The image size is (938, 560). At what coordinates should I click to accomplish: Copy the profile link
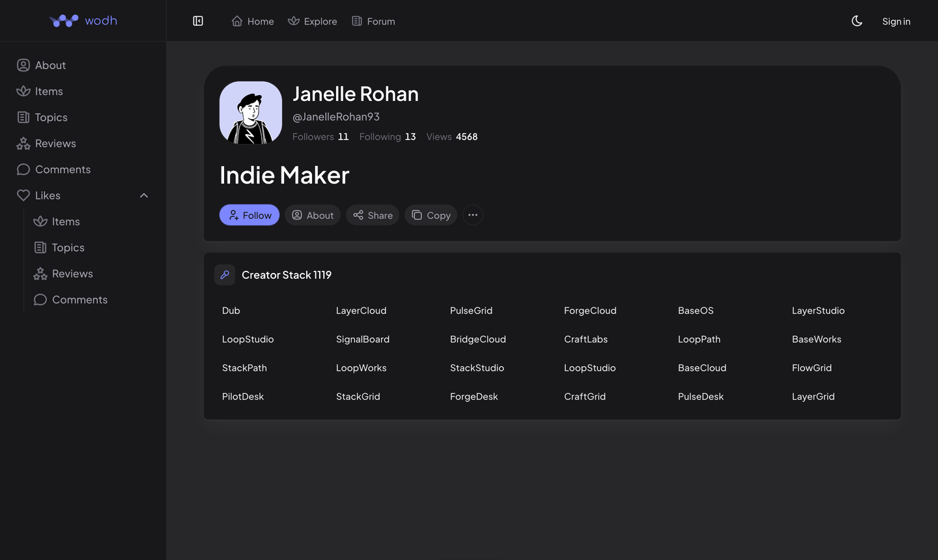[431, 215]
